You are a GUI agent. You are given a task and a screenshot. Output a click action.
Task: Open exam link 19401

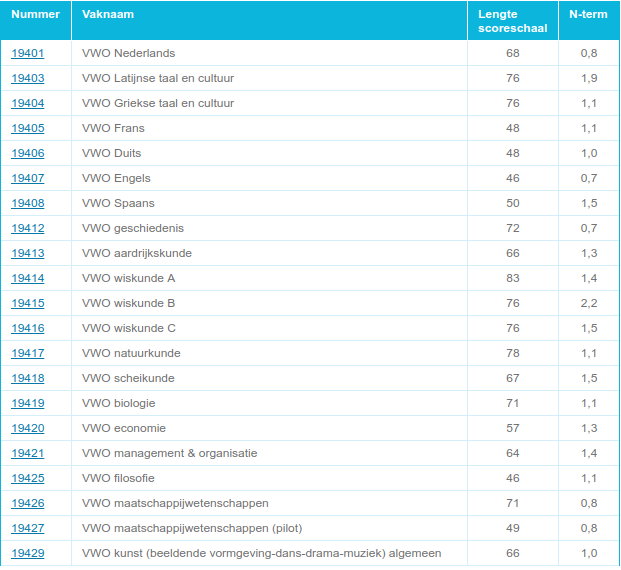tap(28, 53)
